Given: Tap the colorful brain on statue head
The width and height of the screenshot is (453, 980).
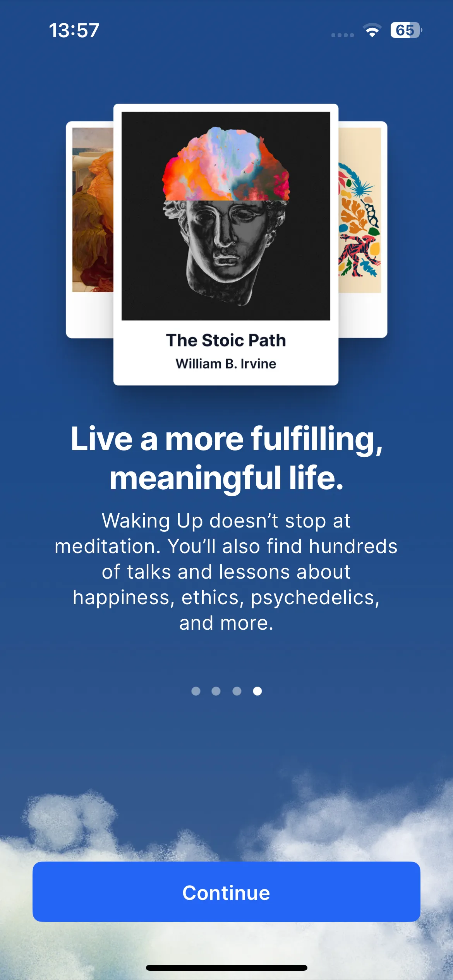Looking at the screenshot, I should tap(226, 164).
